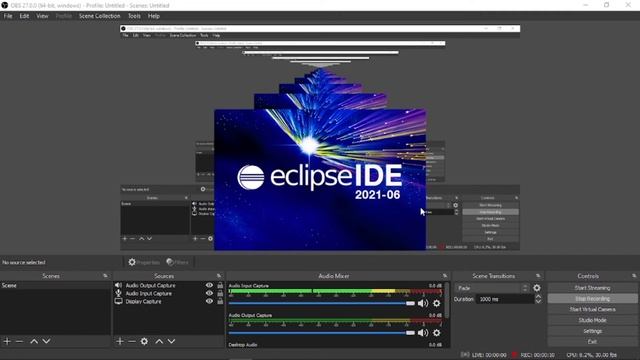Click the LIVE timer in status bar
This screenshot has width=640, height=360.
click(489, 355)
